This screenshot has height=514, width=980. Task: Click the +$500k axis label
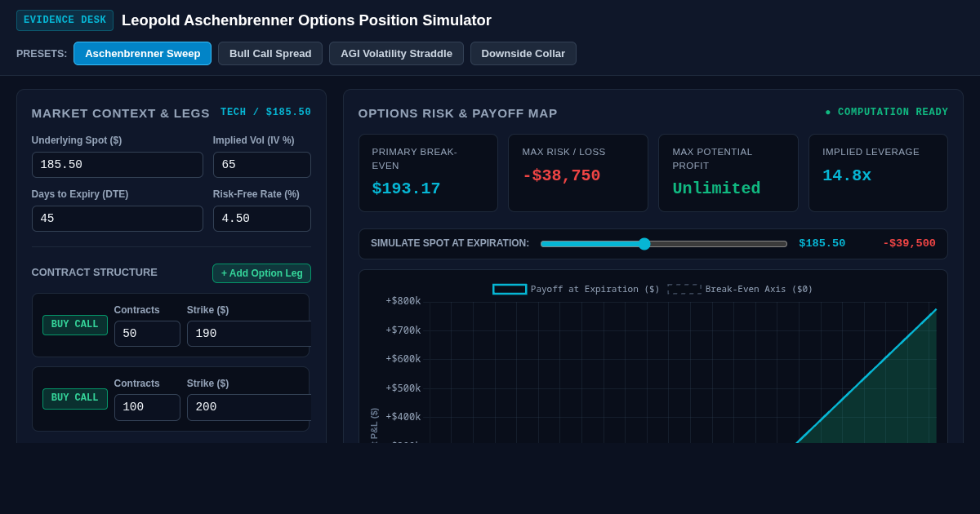tap(403, 388)
